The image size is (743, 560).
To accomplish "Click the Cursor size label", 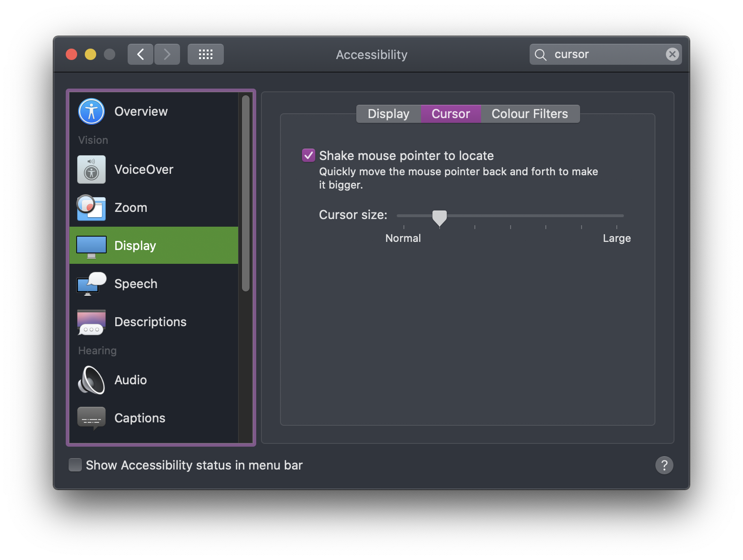I will (x=353, y=215).
